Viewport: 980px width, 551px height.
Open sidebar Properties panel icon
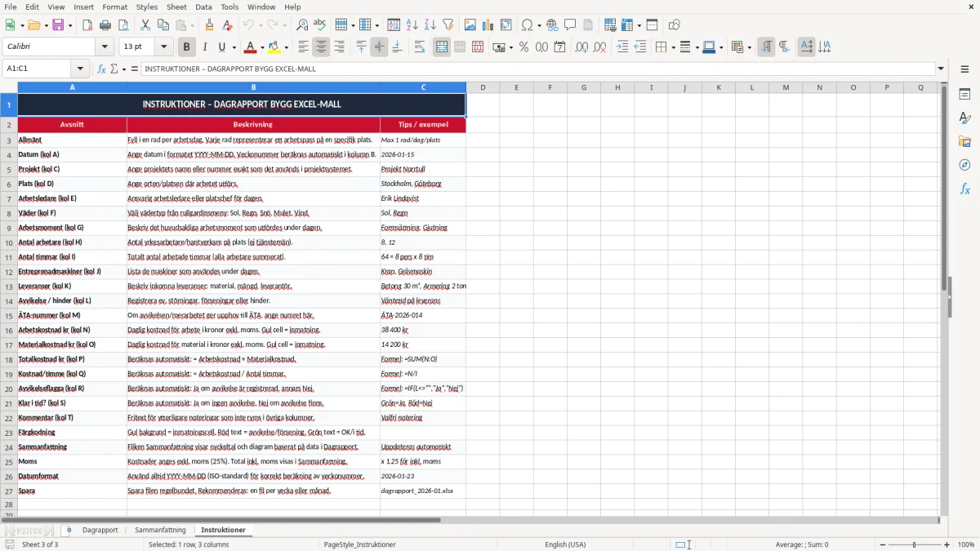pyautogui.click(x=964, y=95)
